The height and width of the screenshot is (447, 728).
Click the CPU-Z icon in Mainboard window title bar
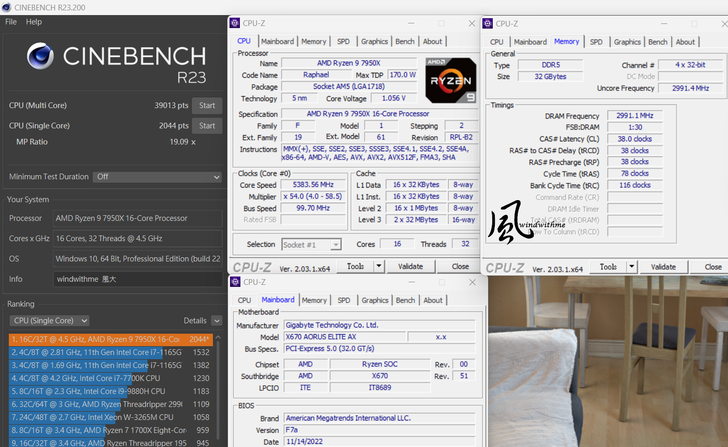(237, 281)
